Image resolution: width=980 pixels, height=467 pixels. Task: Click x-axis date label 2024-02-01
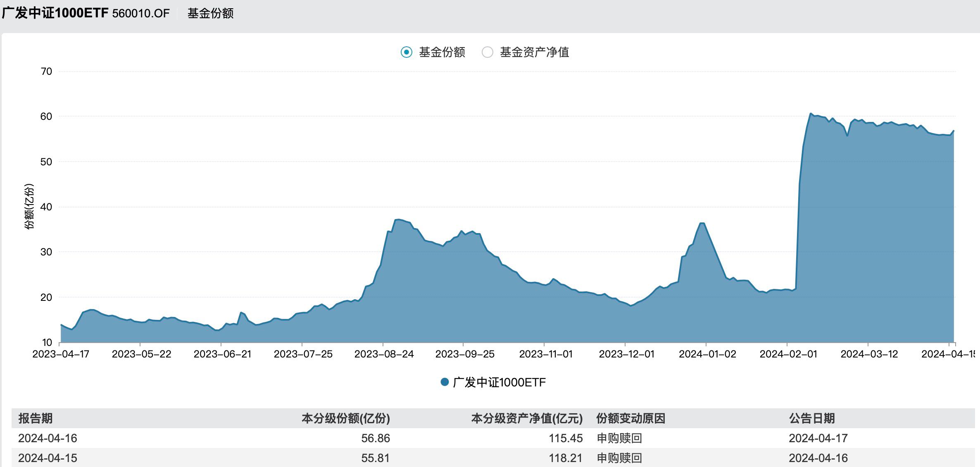788,354
